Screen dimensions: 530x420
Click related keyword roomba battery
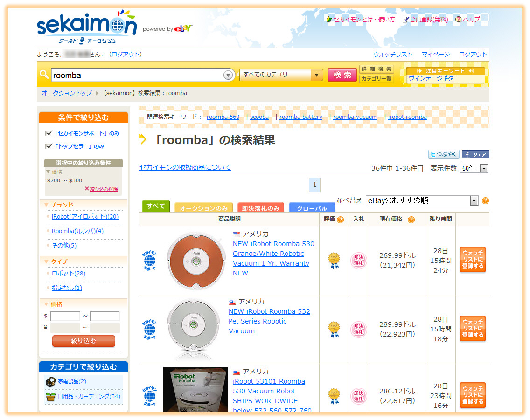[x=301, y=117]
